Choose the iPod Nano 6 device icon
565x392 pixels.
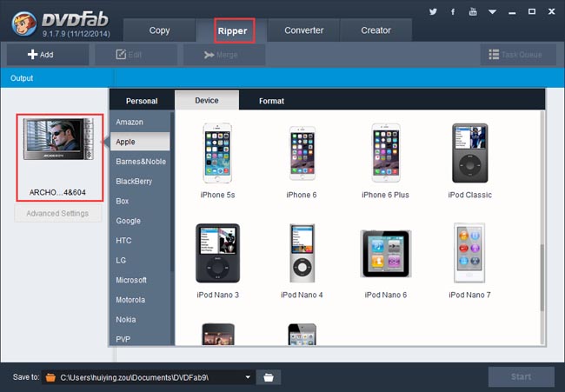[x=386, y=254]
